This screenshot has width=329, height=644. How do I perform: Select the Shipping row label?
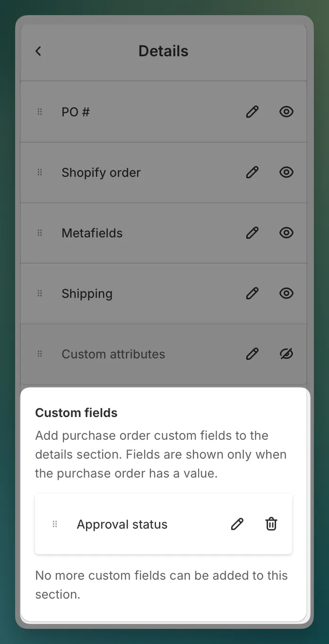pos(87,294)
